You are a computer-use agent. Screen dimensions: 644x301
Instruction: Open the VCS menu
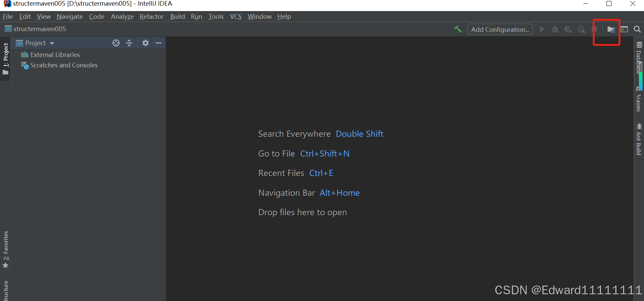click(x=236, y=16)
